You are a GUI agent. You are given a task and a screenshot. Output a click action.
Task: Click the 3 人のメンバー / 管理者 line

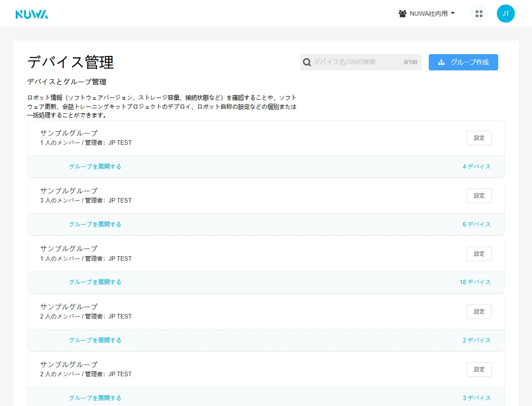pyautogui.click(x=86, y=200)
